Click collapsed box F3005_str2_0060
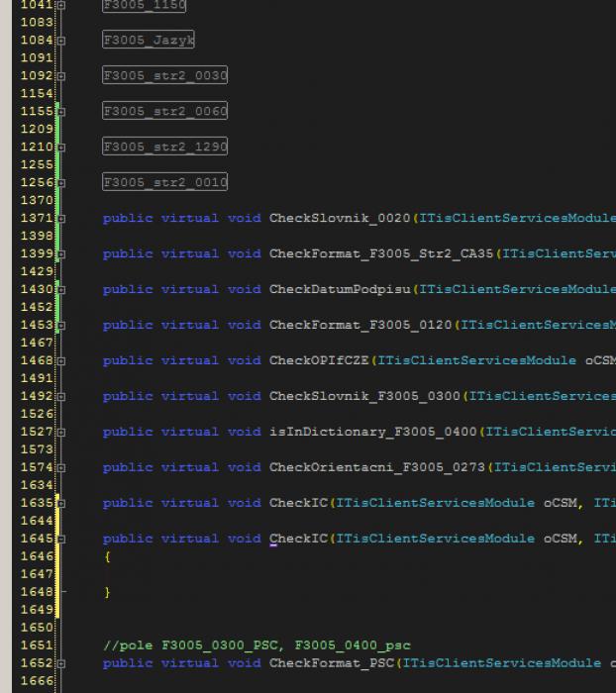Image resolution: width=616 pixels, height=693 pixels. (x=165, y=111)
